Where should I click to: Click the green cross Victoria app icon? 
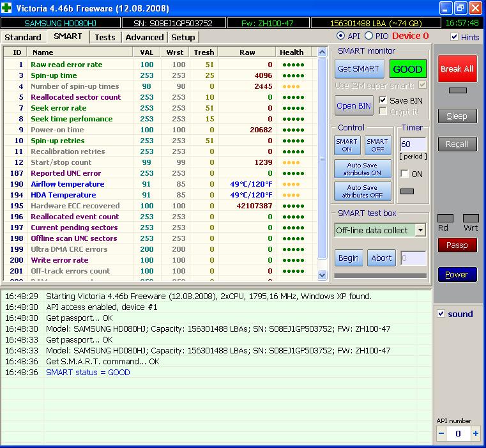(x=6, y=8)
